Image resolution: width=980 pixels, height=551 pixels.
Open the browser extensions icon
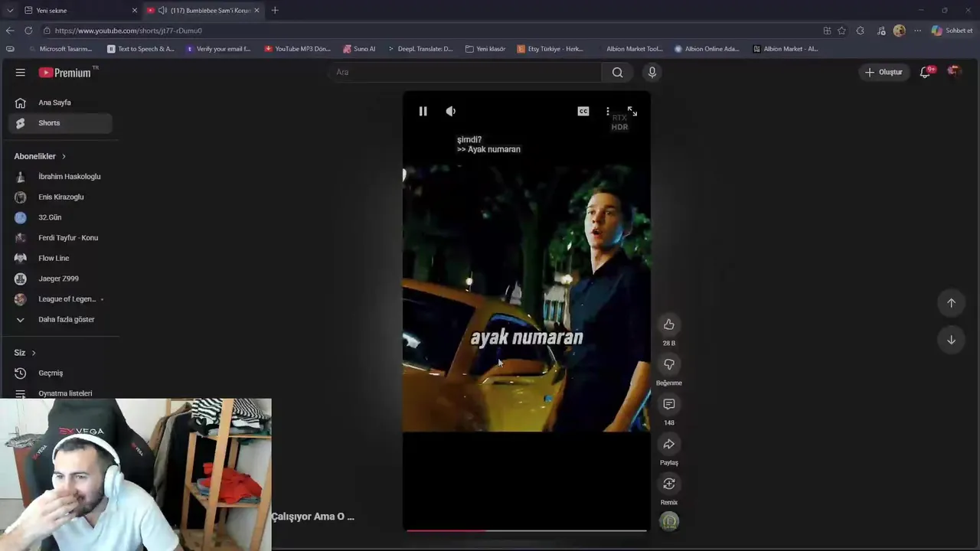(x=861, y=31)
